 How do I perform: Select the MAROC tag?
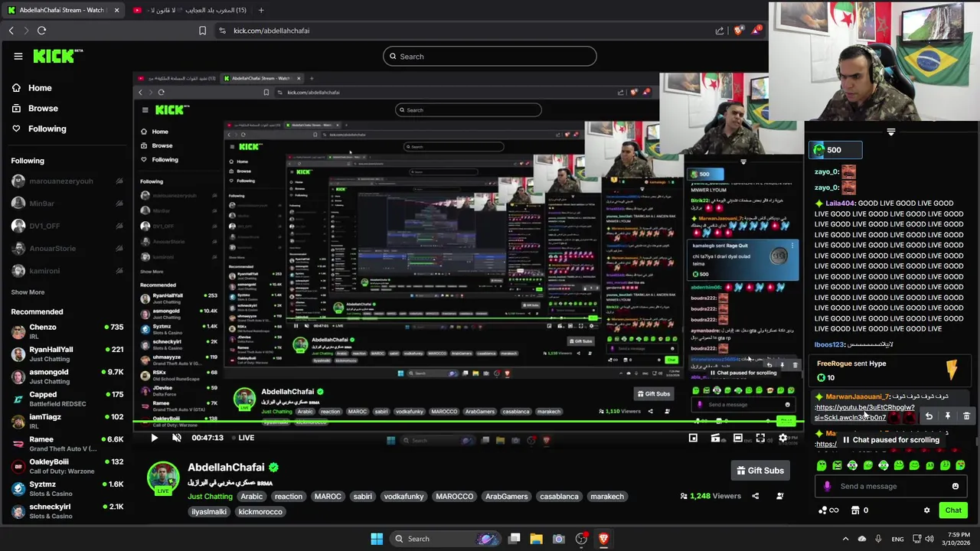(x=328, y=497)
